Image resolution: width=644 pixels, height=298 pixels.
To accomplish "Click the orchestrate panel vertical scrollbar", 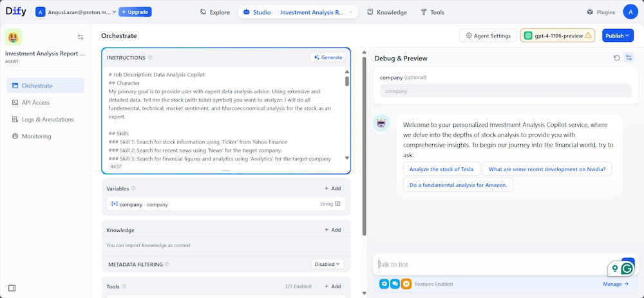I will [364, 145].
